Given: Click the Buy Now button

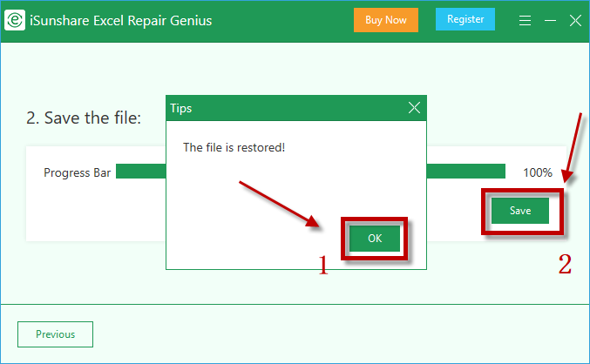Looking at the screenshot, I should coord(386,20).
